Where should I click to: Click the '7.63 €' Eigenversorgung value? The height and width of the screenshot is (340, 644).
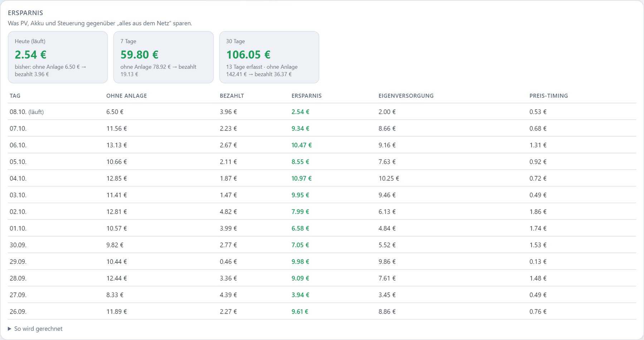tap(387, 162)
